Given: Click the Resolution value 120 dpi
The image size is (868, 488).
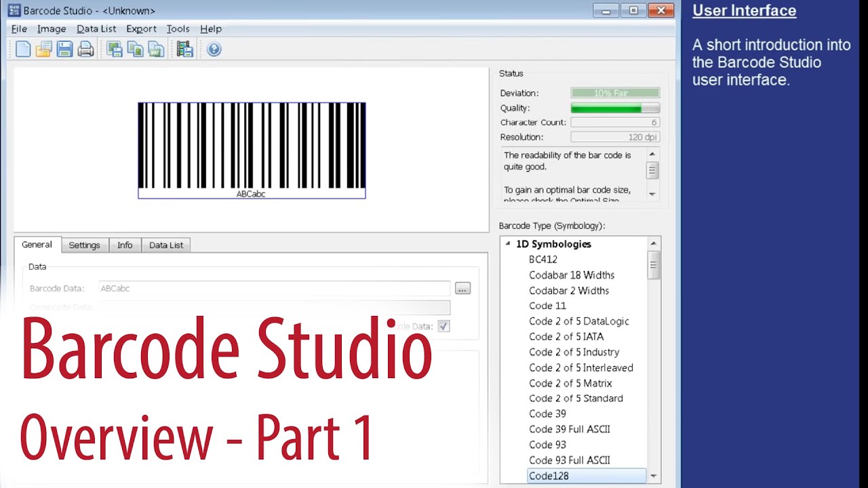Looking at the screenshot, I should [x=615, y=138].
